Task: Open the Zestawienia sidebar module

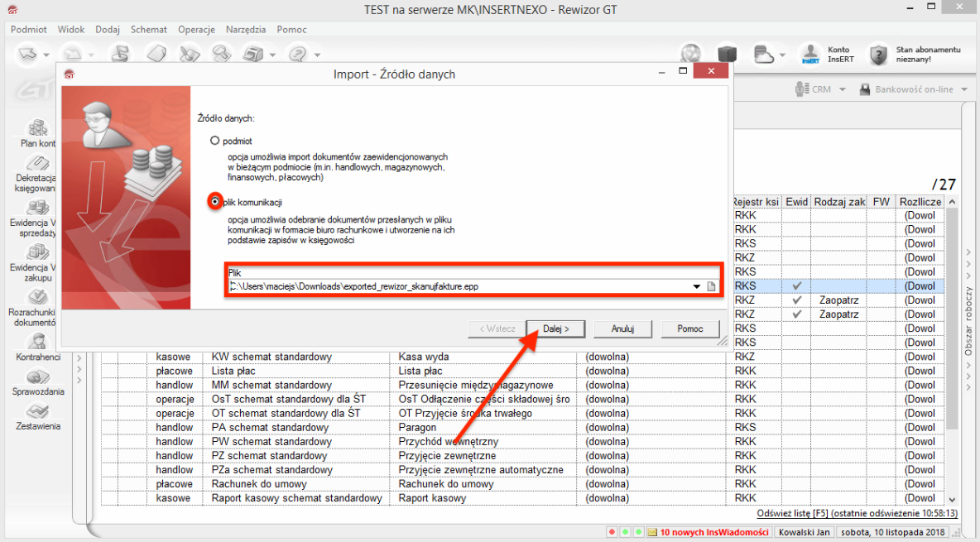Action: (x=36, y=416)
